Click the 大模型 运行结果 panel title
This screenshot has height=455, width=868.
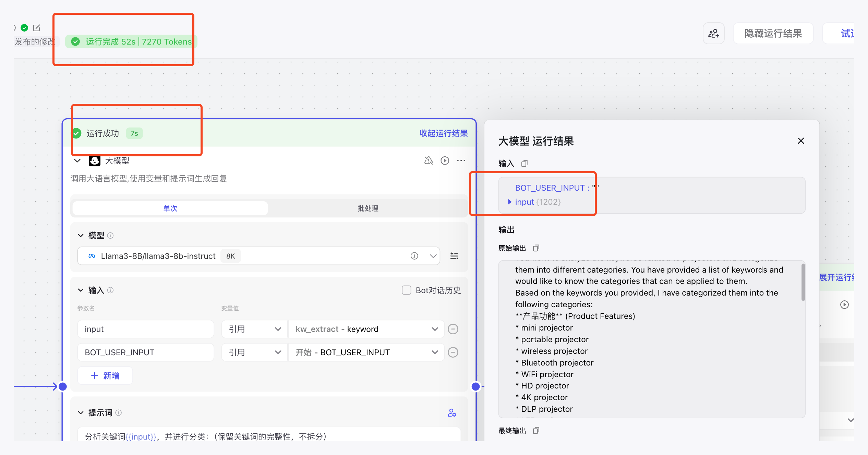(x=536, y=141)
